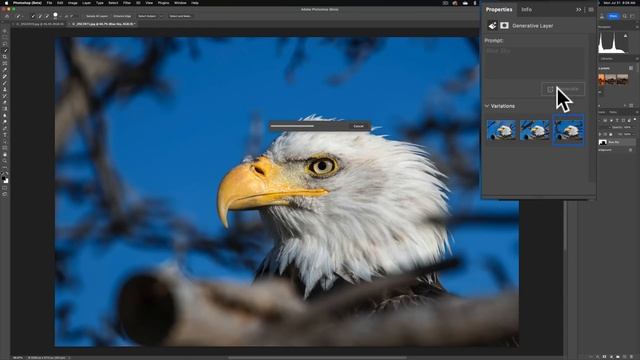Toggle the Enhance Edge option
This screenshot has width=640, height=360.
pyautogui.click(x=122, y=16)
